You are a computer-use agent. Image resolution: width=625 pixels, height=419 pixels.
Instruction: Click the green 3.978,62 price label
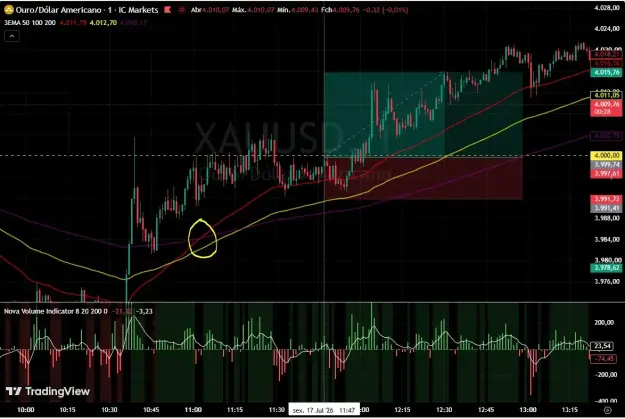tap(606, 268)
